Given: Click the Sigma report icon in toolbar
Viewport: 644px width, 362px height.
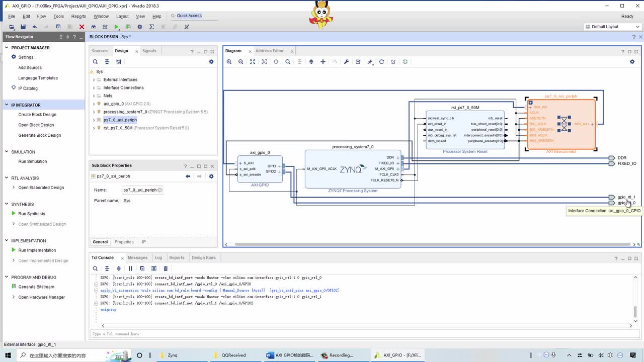Looking at the screenshot, I should [x=151, y=27].
